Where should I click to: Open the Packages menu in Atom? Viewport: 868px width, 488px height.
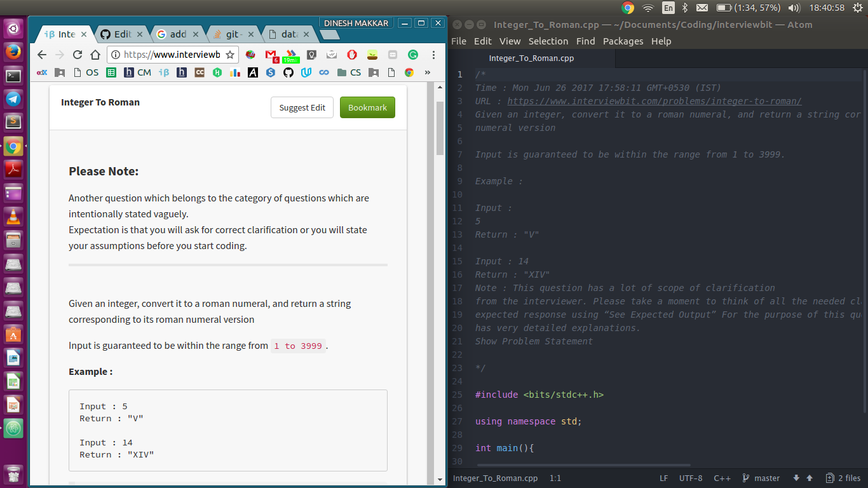(623, 41)
